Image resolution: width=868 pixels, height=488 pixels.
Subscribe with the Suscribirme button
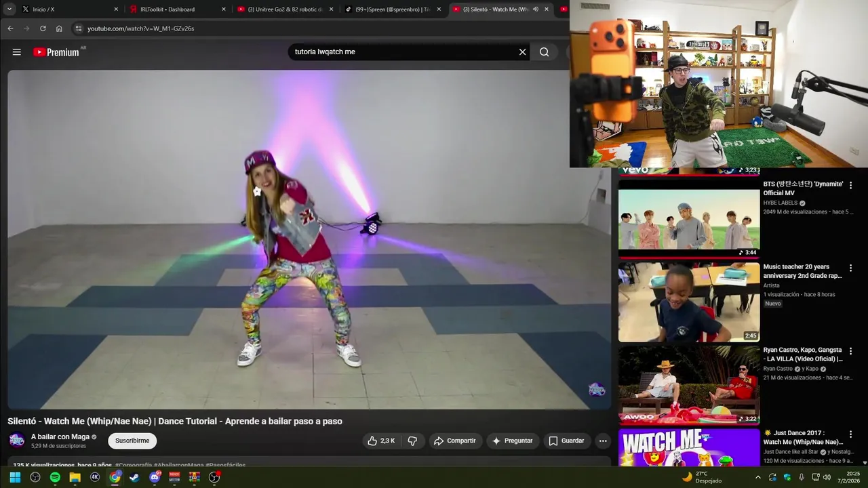coord(132,441)
